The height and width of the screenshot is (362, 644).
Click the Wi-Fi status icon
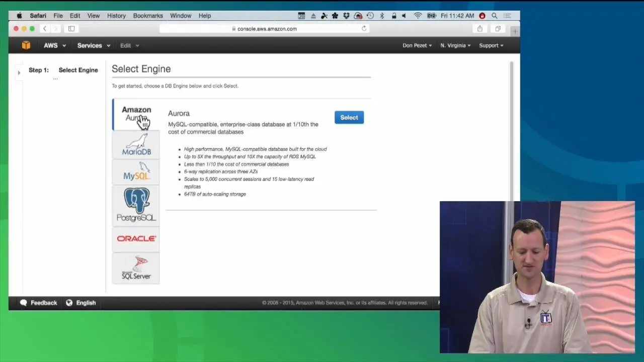click(x=418, y=16)
